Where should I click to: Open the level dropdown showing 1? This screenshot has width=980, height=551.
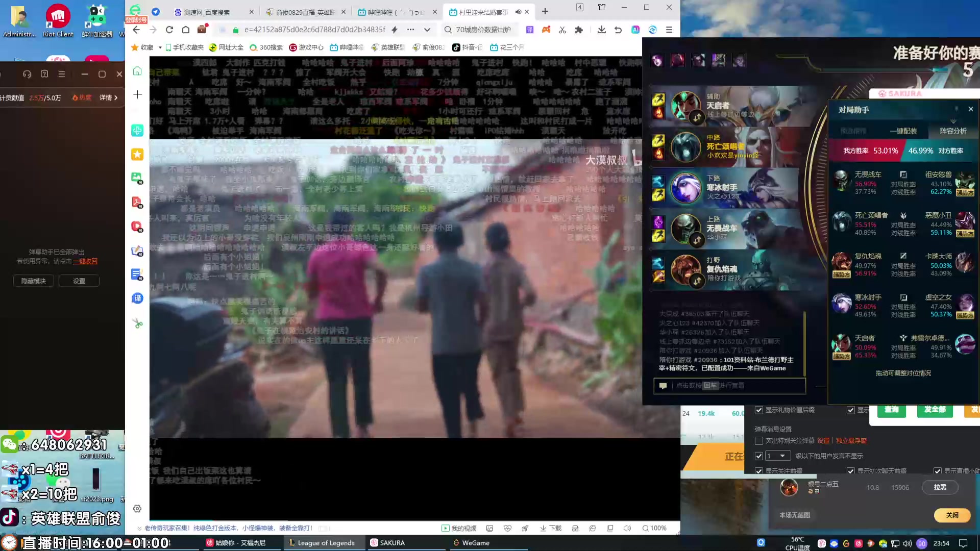[777, 456]
